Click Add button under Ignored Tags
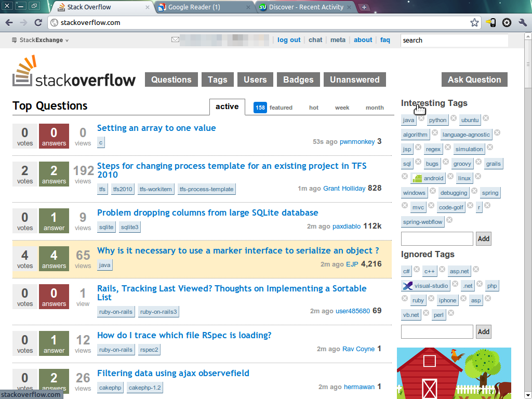The image size is (532, 399). point(484,331)
